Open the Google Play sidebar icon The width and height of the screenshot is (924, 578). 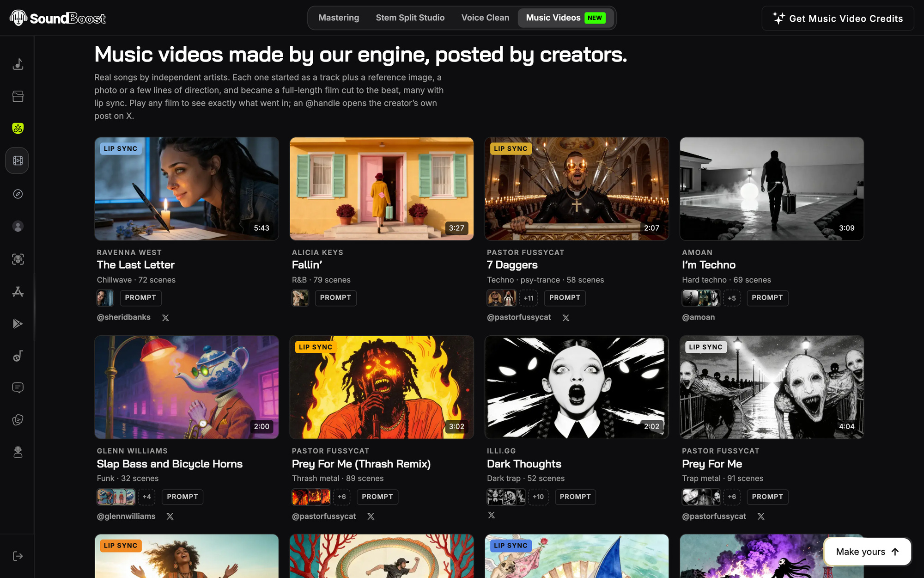coord(18,324)
